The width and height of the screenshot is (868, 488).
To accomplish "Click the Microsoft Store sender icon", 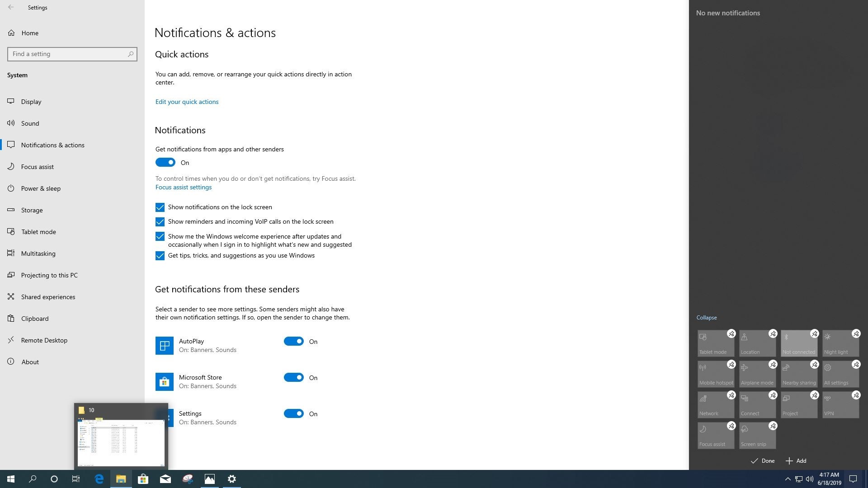I will (x=164, y=382).
